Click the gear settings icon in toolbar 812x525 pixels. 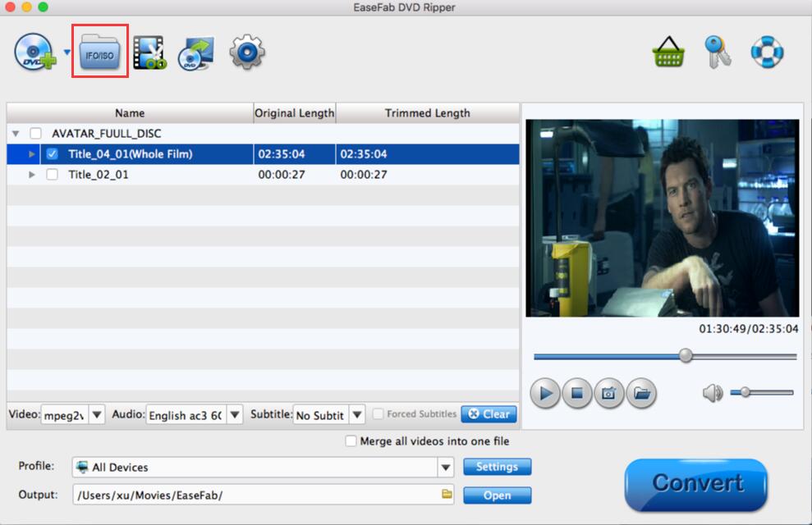click(246, 52)
